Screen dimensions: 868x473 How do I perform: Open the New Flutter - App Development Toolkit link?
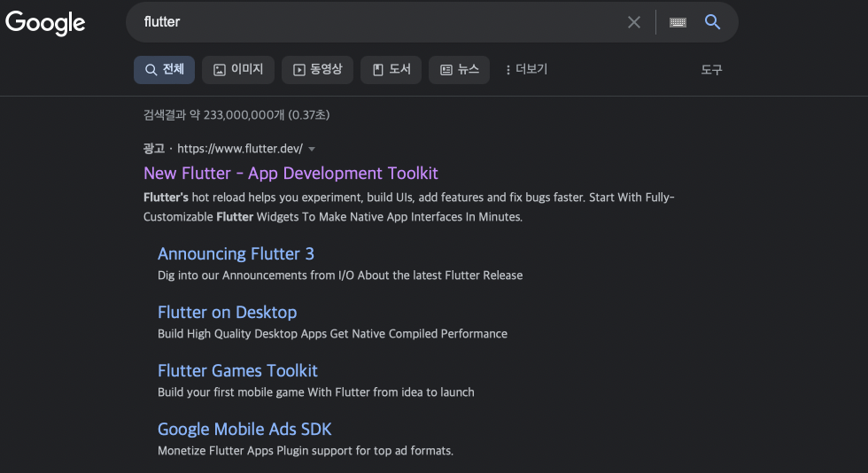coord(291,174)
